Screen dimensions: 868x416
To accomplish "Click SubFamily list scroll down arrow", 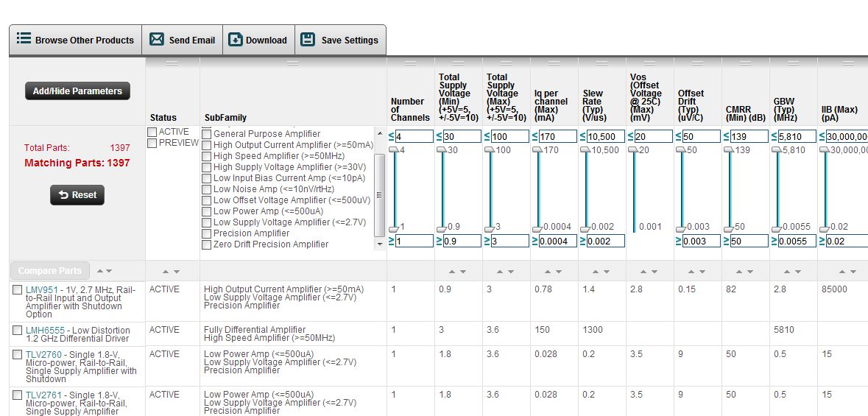I will coord(379,244).
